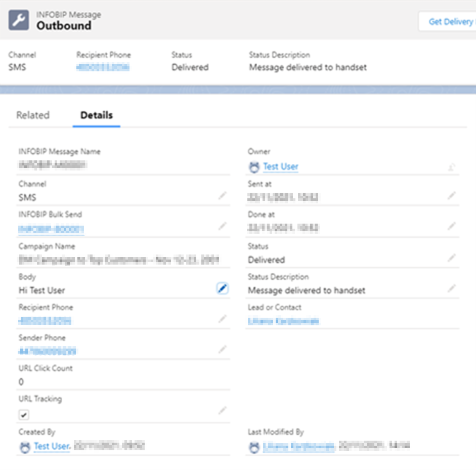The height and width of the screenshot is (470, 476).
Task: Click the URL Tracking edit pencil
Action: (x=222, y=410)
